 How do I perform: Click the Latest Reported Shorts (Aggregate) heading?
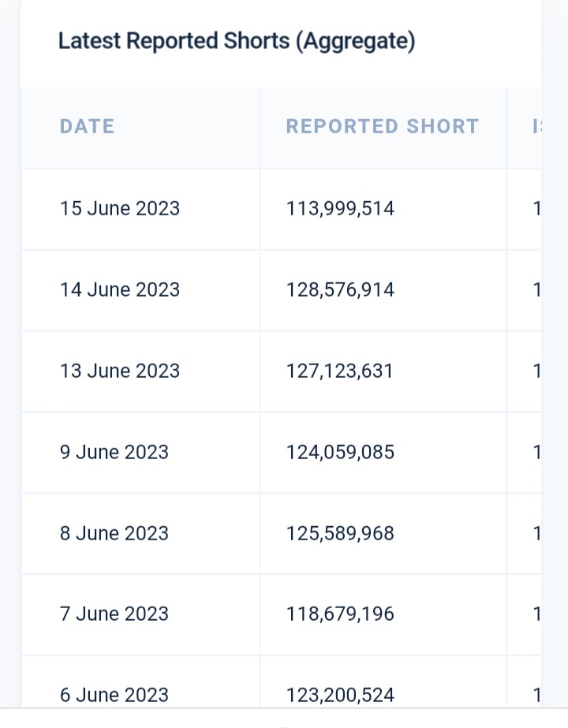tap(237, 41)
